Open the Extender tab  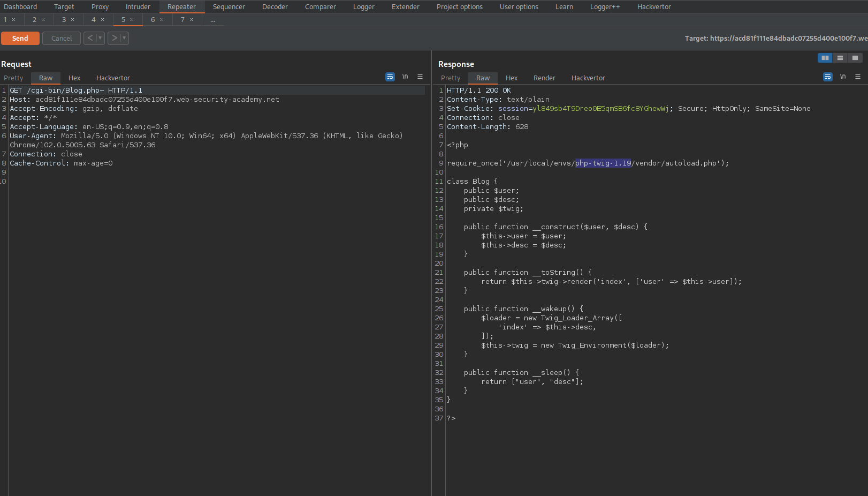pos(406,7)
